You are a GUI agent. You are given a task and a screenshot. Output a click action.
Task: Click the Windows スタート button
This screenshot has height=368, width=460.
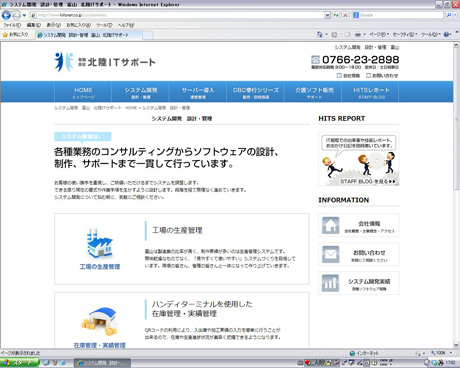click(19, 363)
